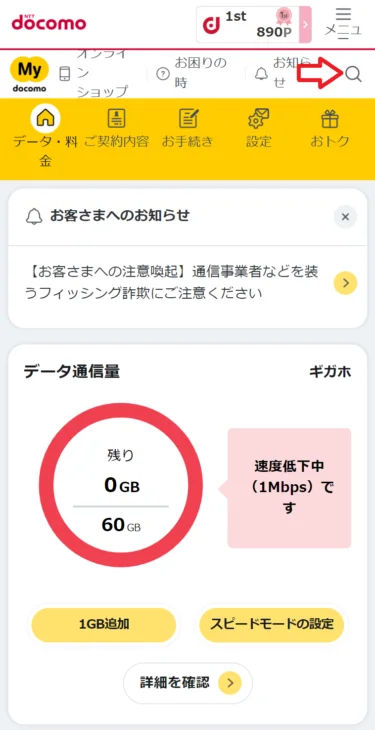
Task: Open おトク gift icon tab
Action: tap(330, 129)
